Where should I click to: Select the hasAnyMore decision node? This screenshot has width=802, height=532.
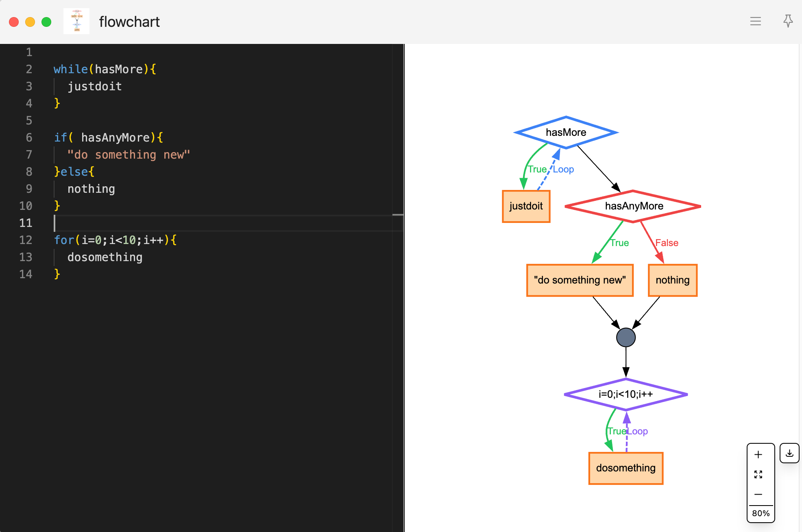(x=633, y=206)
